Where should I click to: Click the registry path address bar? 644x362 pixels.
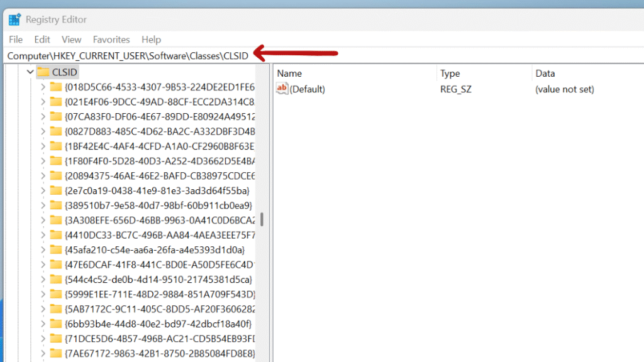325,56
